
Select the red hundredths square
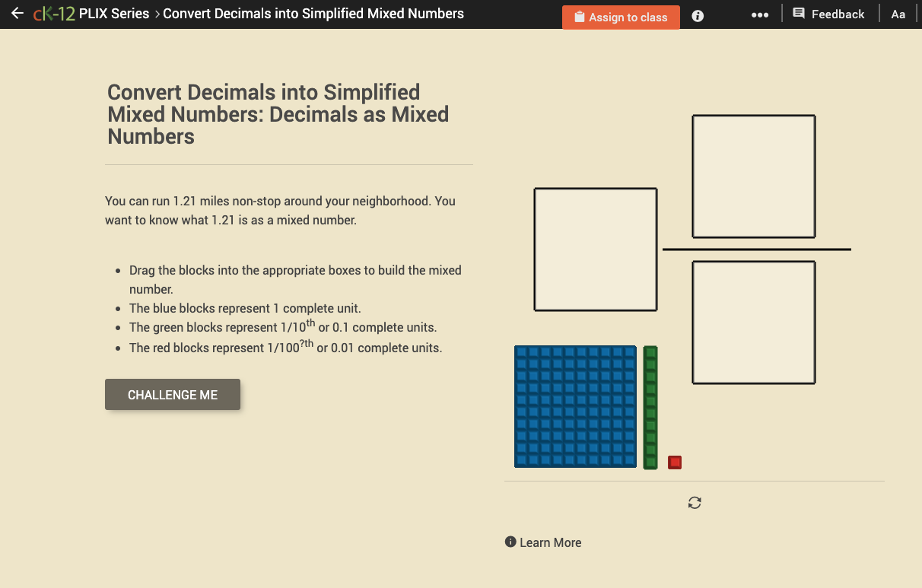tap(674, 462)
